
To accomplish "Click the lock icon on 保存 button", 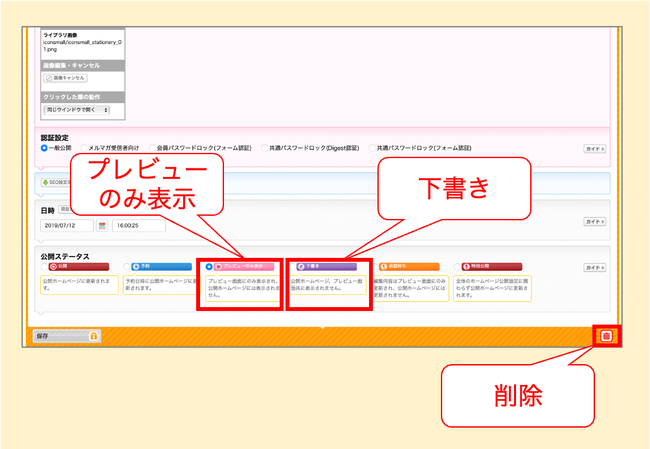I will [93, 336].
